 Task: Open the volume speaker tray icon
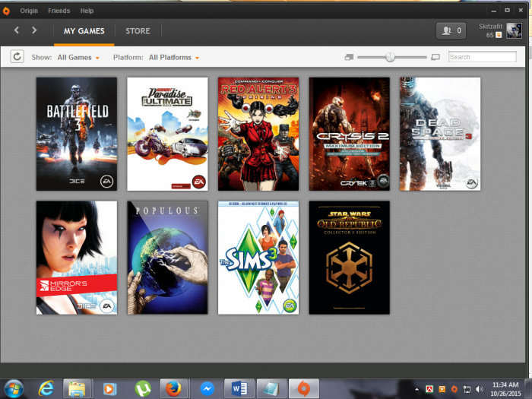coord(480,389)
